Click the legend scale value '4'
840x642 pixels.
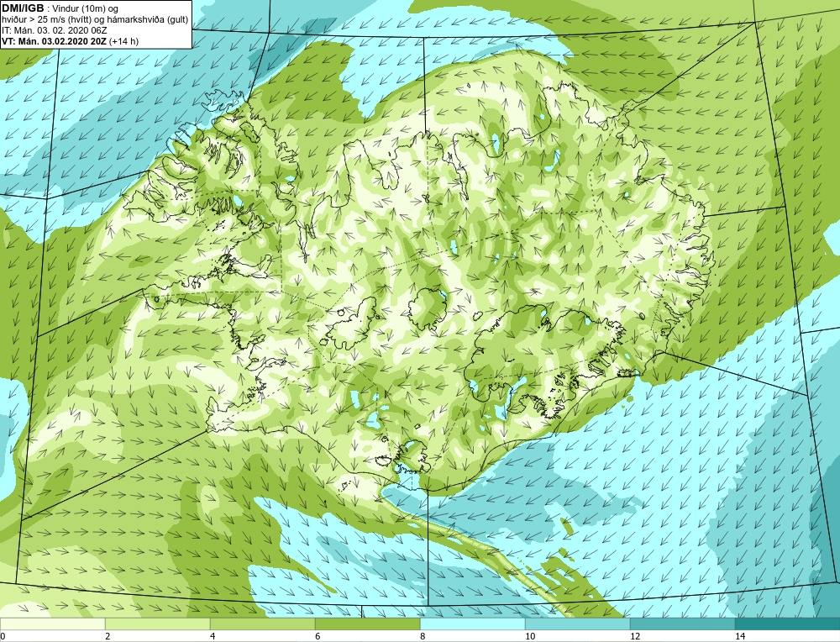point(213,636)
